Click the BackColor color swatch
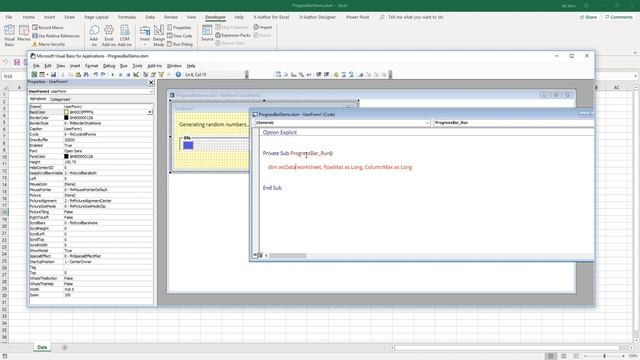 click(x=66, y=112)
